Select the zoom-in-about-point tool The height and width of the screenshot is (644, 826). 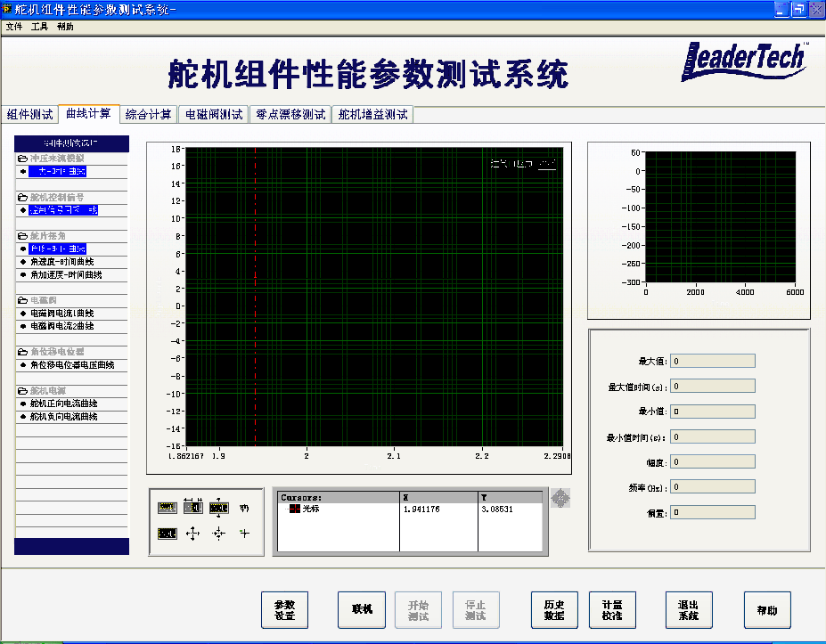pos(192,534)
